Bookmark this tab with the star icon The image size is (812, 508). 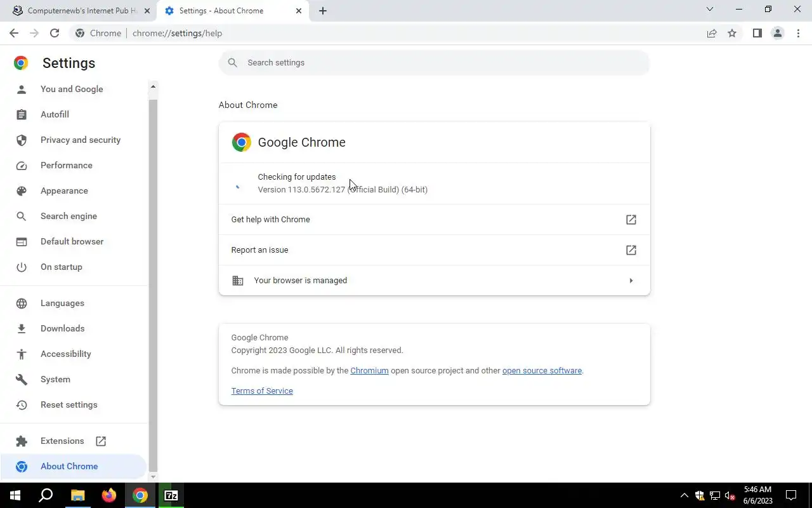point(732,33)
